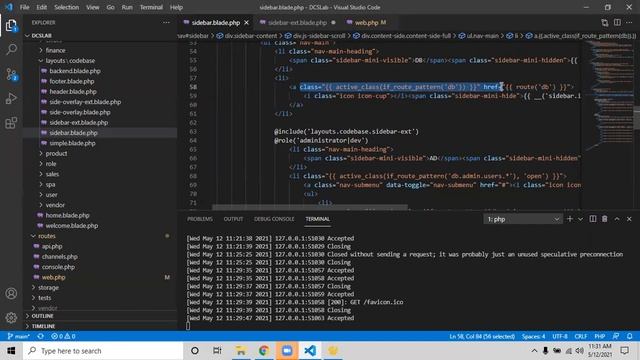This screenshot has width=640, height=360.
Task: Open the Source Control view
Action: (x=11, y=74)
